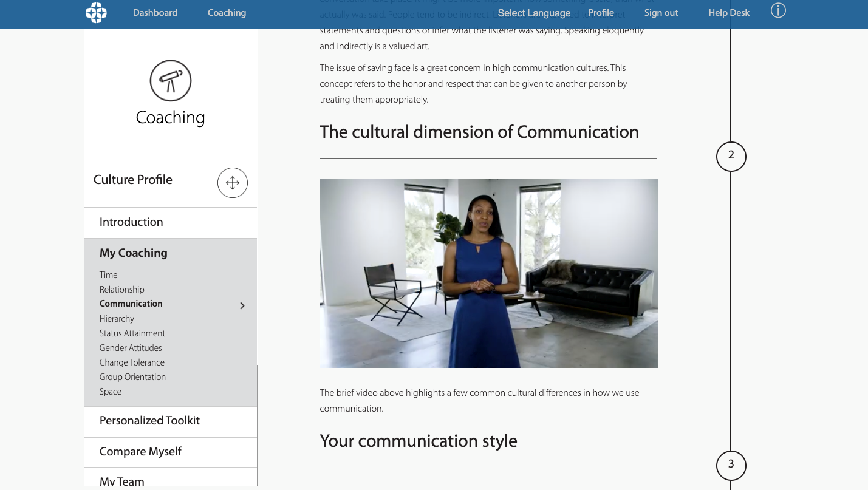The width and height of the screenshot is (868, 490).
Task: Expand the My Coaching section
Action: coord(134,253)
